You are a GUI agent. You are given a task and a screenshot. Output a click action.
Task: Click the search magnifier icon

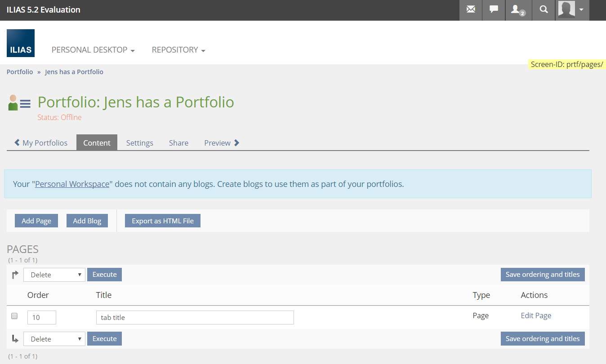tap(544, 10)
